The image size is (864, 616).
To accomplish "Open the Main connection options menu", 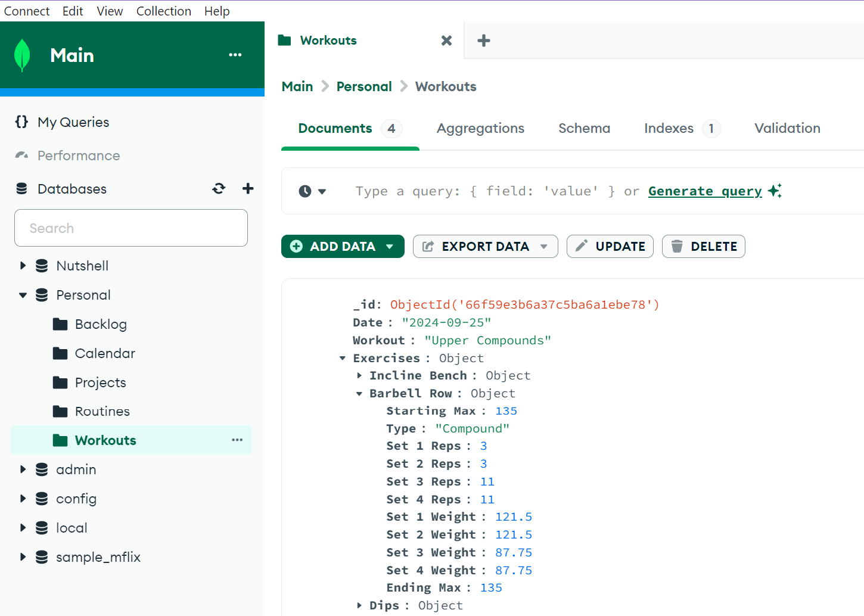I will point(235,55).
